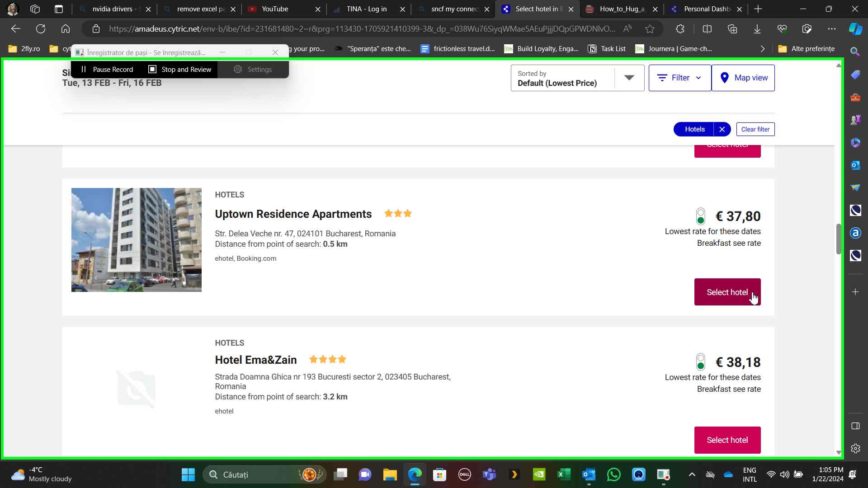The image size is (868, 488).
Task: Open the weather widget
Action: (42, 474)
